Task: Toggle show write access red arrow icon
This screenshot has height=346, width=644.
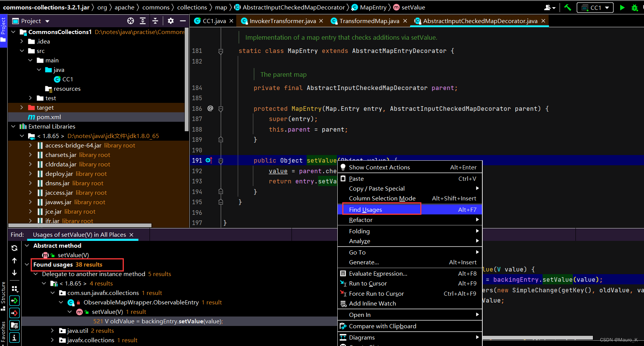Action: [x=14, y=313]
